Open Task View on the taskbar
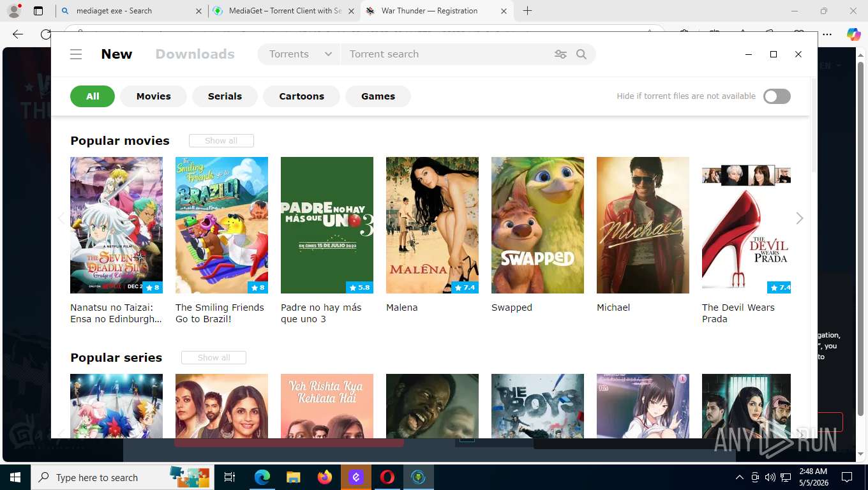The image size is (868, 490). tap(230, 477)
